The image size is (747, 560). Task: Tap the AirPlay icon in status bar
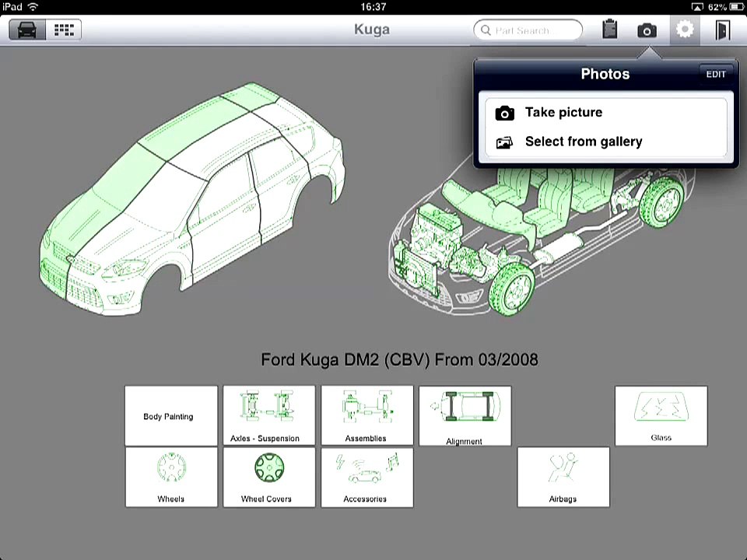click(x=697, y=7)
